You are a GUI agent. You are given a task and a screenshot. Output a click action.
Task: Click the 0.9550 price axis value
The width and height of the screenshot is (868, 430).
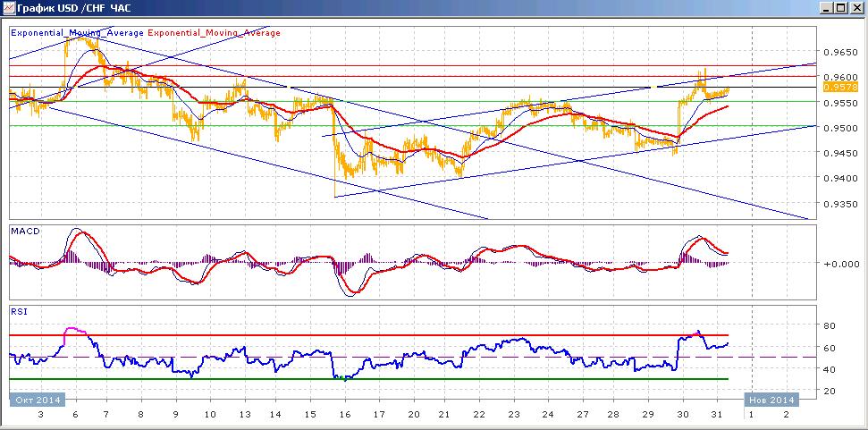tap(841, 103)
